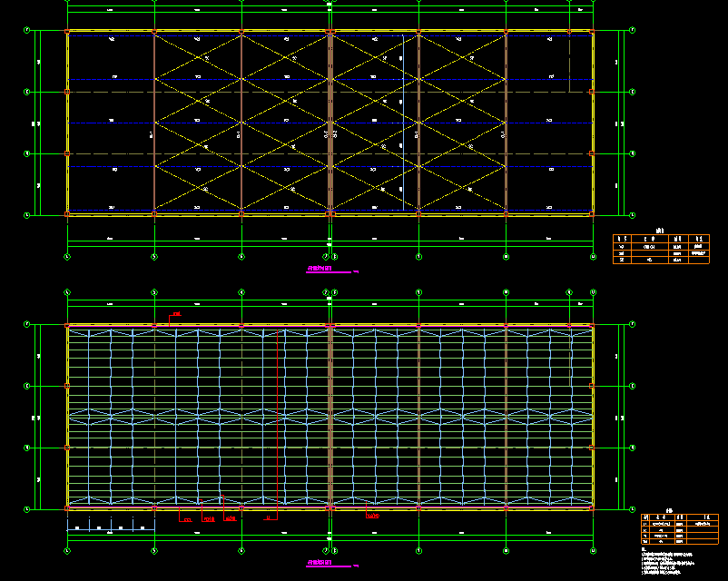
Task: Select the magenta title text under the lower plan
Action: [x=320, y=564]
